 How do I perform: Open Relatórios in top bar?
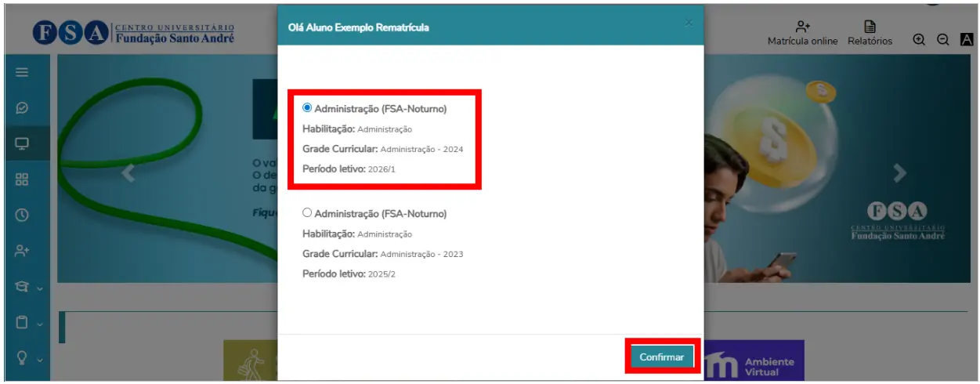[x=870, y=34]
